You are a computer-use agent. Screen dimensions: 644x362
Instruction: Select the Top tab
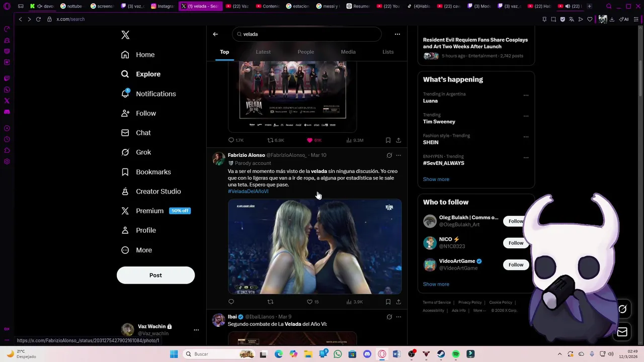click(224, 52)
